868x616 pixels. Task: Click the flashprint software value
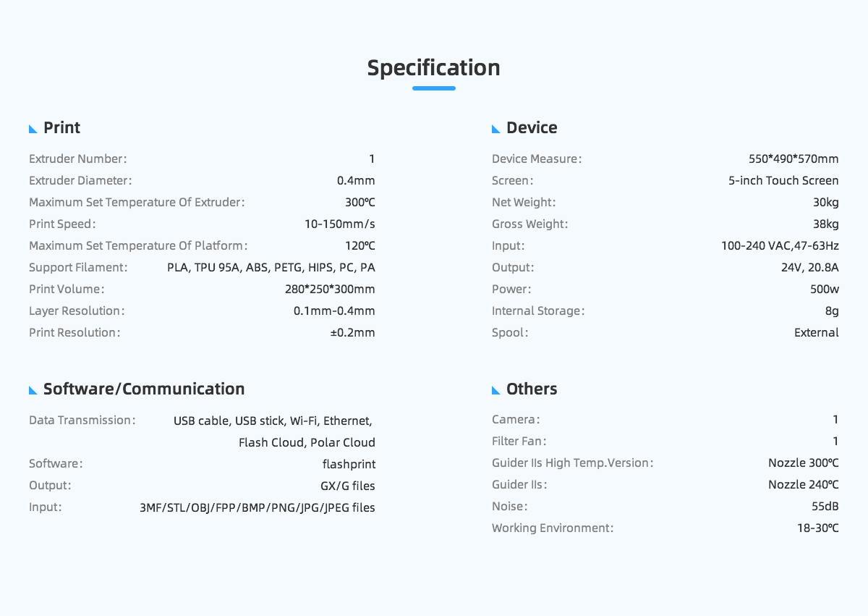point(349,464)
